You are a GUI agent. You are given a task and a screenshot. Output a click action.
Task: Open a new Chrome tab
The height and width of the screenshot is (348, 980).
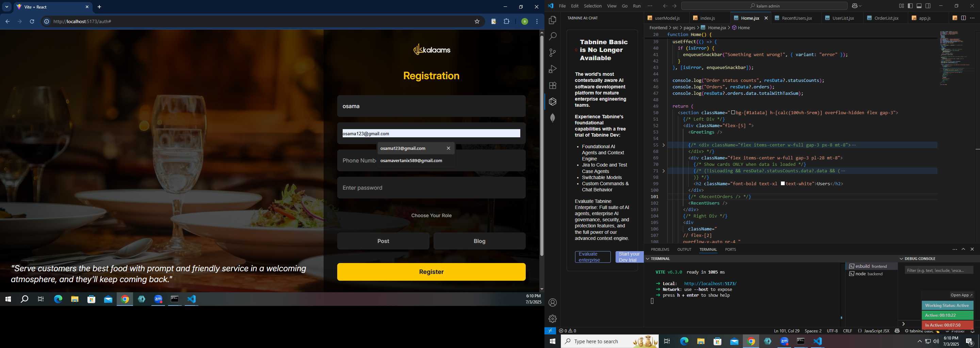[x=99, y=7]
